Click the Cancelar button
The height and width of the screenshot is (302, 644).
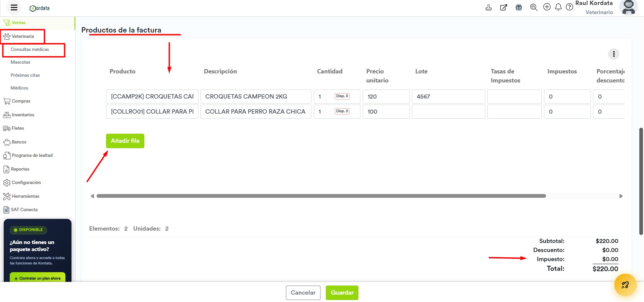[303, 293]
